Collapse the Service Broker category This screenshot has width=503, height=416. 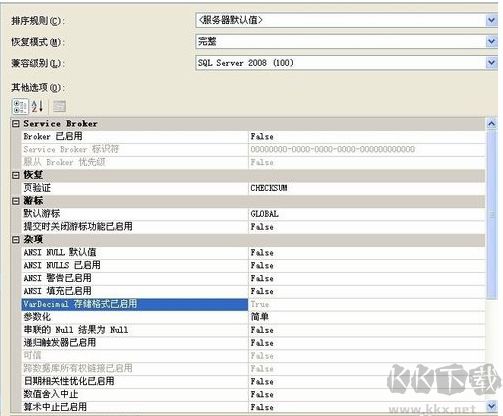click(x=16, y=124)
